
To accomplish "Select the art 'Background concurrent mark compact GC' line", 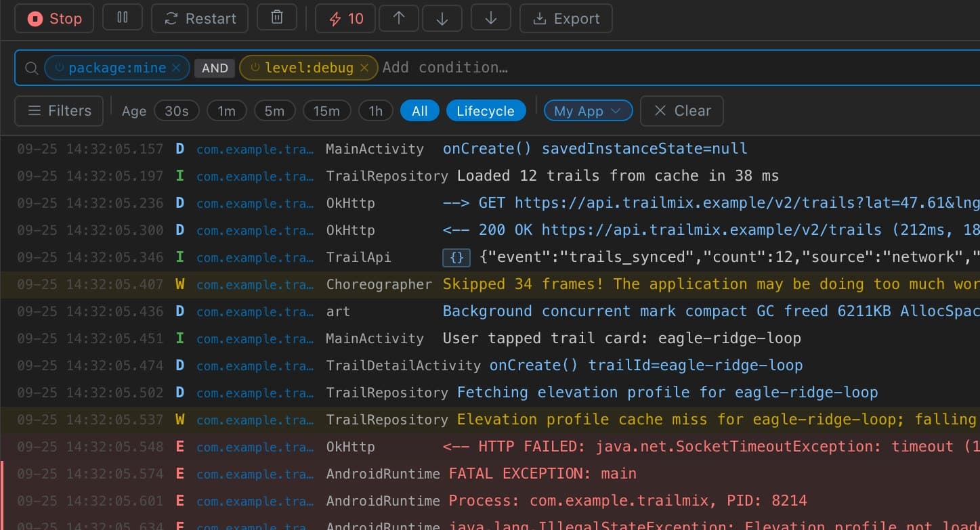I will pos(490,311).
